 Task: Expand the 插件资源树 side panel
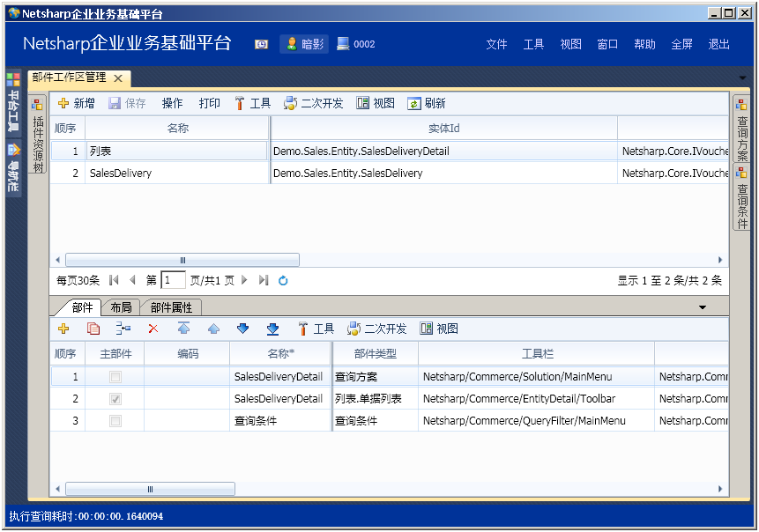tap(38, 136)
